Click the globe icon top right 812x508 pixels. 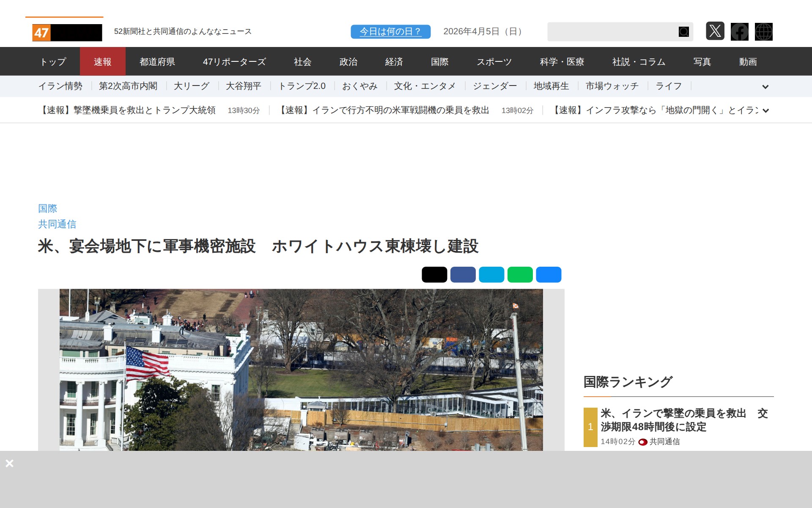pyautogui.click(x=764, y=32)
